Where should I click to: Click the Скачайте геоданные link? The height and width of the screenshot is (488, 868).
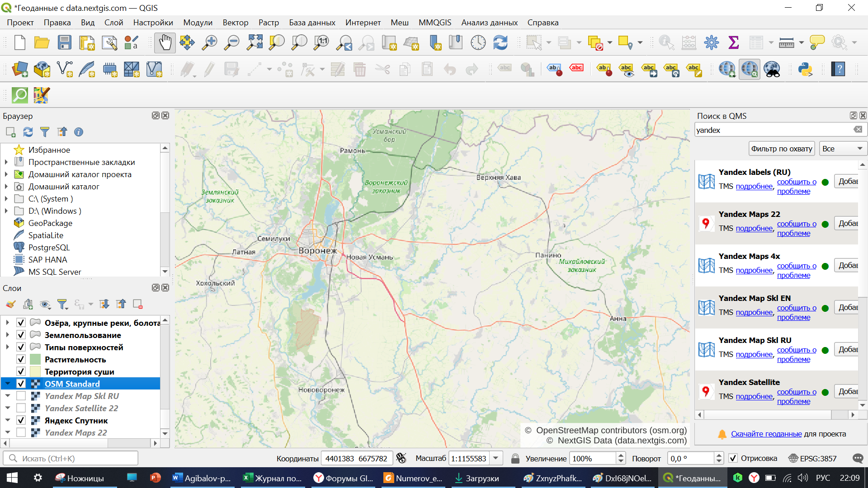pos(766,434)
